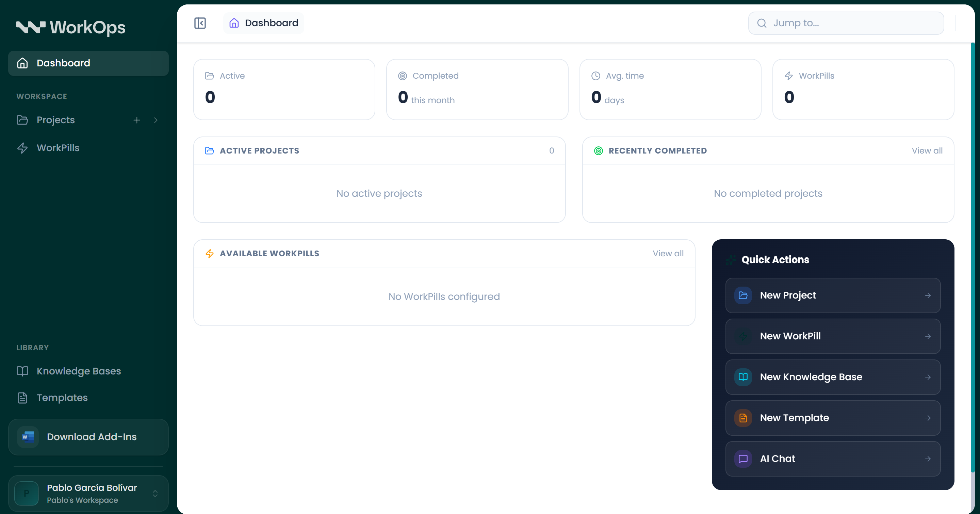This screenshot has width=980, height=514.
Task: Collapse the sidebar panel toggle icon
Action: click(200, 23)
